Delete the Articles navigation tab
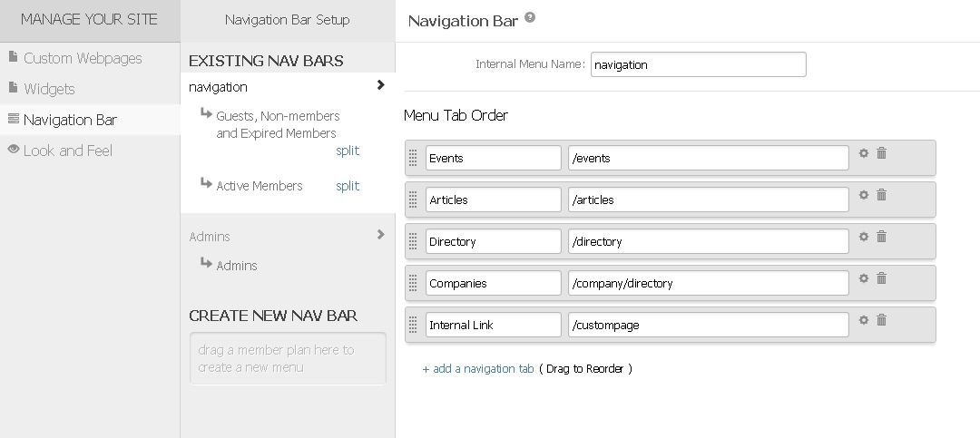980x438 pixels. pyautogui.click(x=881, y=195)
